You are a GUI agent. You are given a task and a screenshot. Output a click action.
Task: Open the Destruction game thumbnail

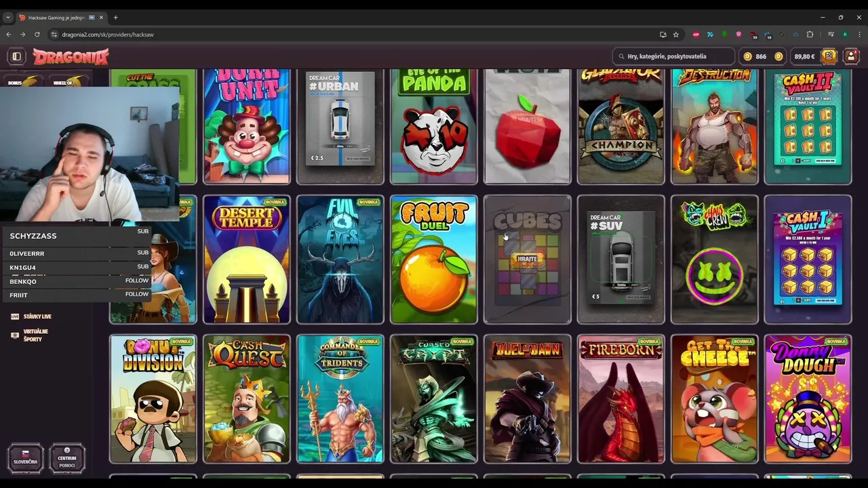(715, 126)
